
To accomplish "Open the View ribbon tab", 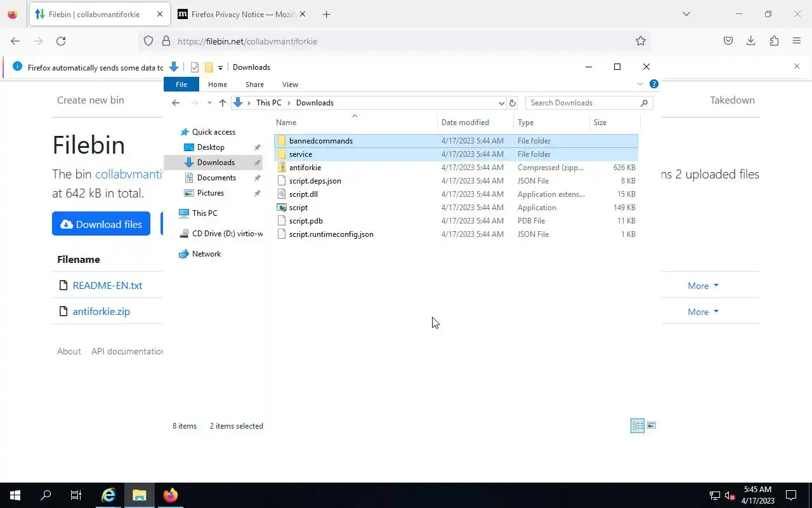I will (x=290, y=84).
